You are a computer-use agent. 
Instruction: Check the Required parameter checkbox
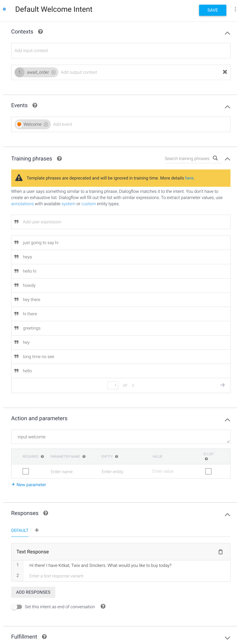[x=26, y=471]
